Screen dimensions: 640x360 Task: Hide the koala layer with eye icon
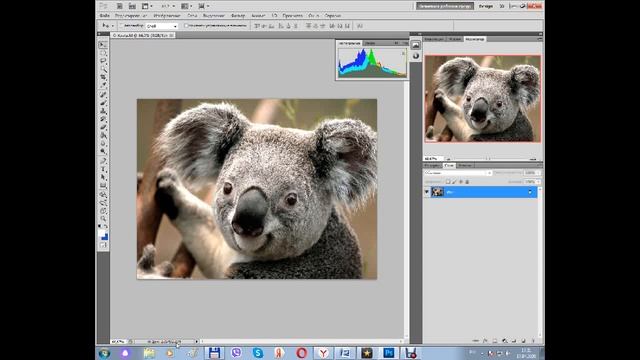coord(427,191)
